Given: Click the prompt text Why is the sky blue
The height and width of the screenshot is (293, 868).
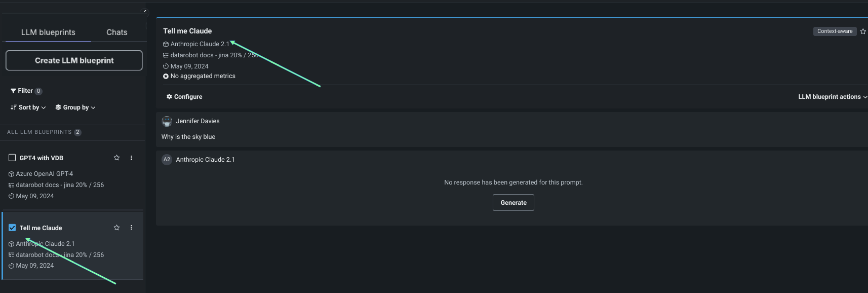Looking at the screenshot, I should (188, 137).
